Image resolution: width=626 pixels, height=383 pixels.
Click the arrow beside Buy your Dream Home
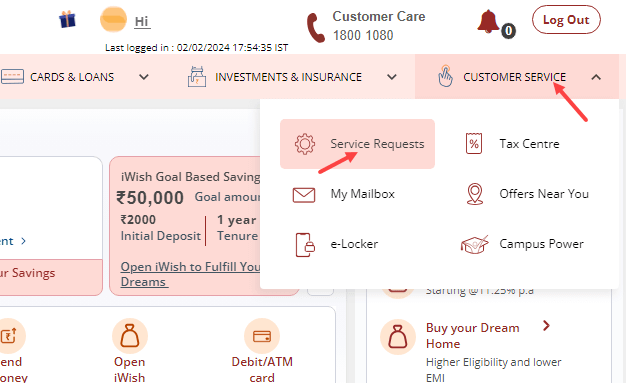pyautogui.click(x=547, y=326)
